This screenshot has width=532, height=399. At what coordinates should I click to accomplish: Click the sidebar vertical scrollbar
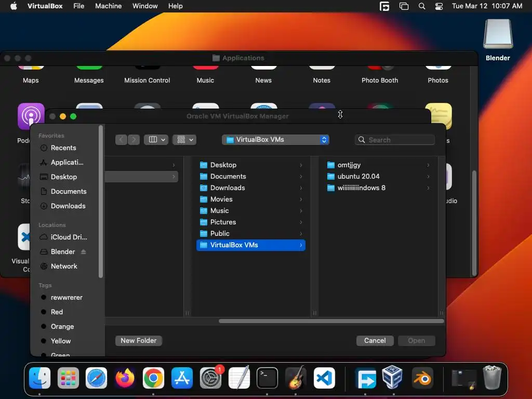tap(100, 202)
